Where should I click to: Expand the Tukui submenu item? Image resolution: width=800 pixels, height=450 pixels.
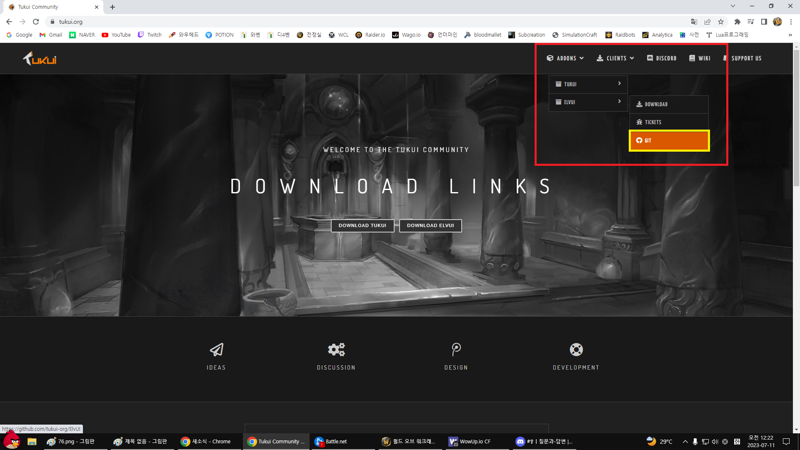pyautogui.click(x=588, y=84)
